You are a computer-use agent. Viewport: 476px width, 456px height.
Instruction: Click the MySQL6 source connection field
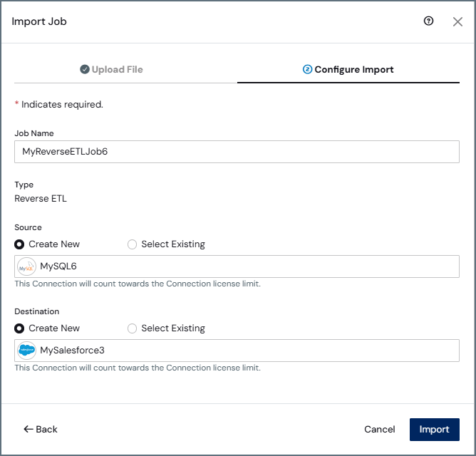pyautogui.click(x=237, y=266)
